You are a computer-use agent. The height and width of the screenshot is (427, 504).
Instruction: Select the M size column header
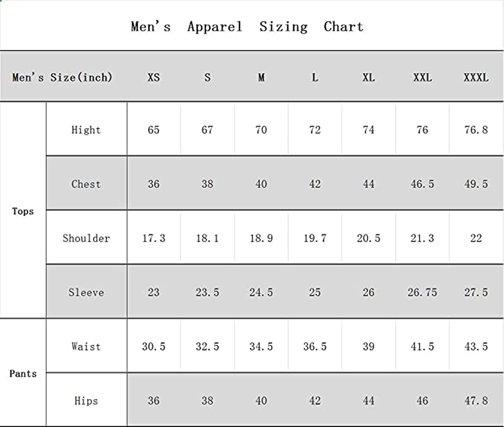[261, 78]
